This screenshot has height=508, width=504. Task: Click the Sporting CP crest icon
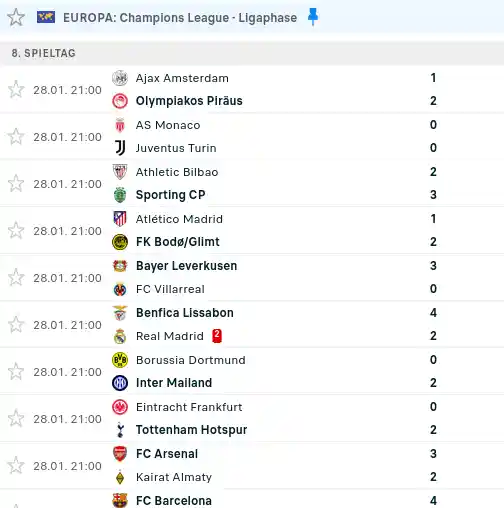pos(120,195)
